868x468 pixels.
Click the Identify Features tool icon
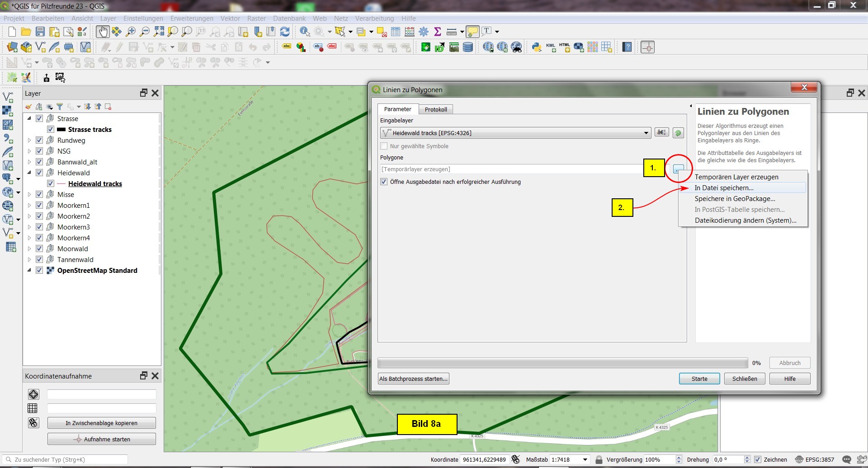[x=305, y=32]
